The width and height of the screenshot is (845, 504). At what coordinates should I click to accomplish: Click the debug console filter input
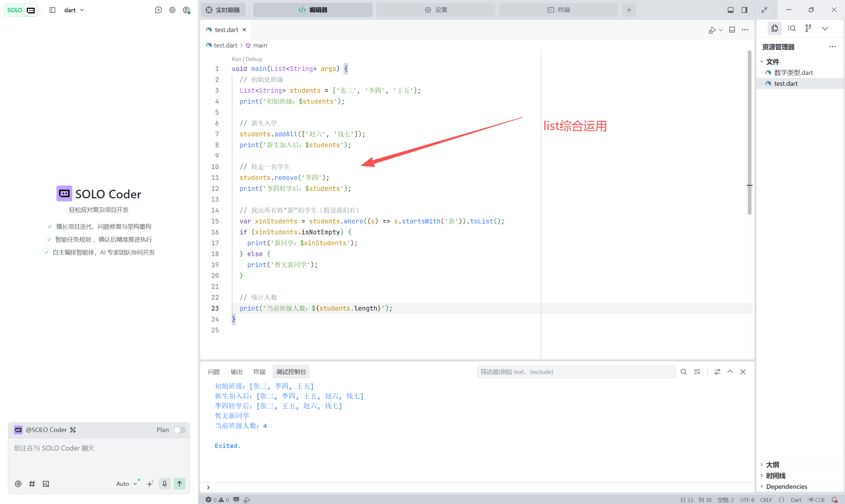click(576, 372)
